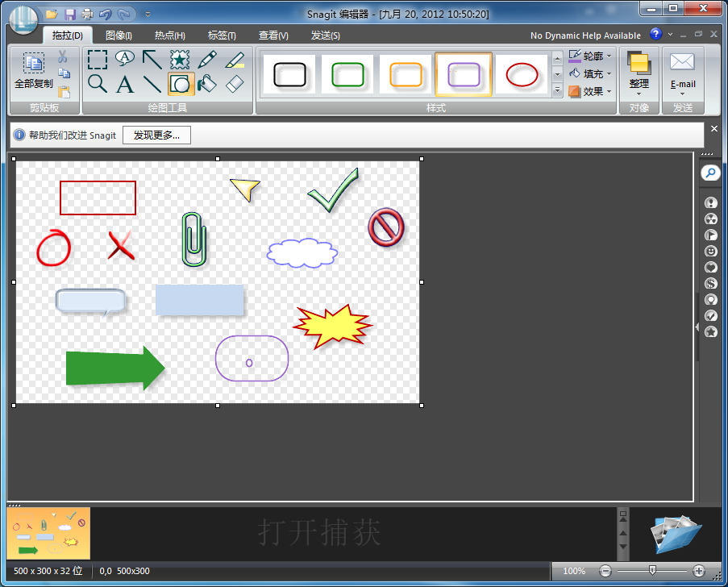Select the Stamp tool
The height and width of the screenshot is (587, 728).
[x=179, y=59]
